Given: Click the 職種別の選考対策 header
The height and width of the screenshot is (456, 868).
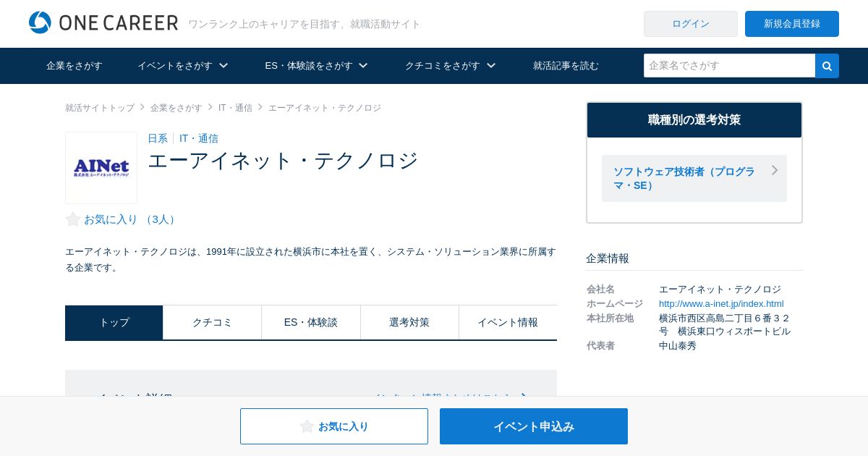Looking at the screenshot, I should point(694,120).
